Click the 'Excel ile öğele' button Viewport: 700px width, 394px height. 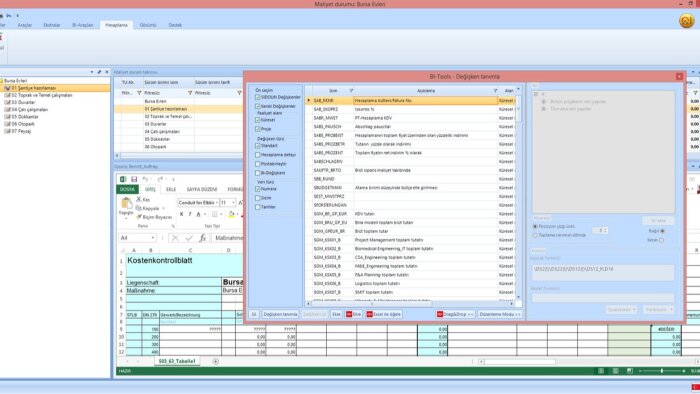point(384,314)
